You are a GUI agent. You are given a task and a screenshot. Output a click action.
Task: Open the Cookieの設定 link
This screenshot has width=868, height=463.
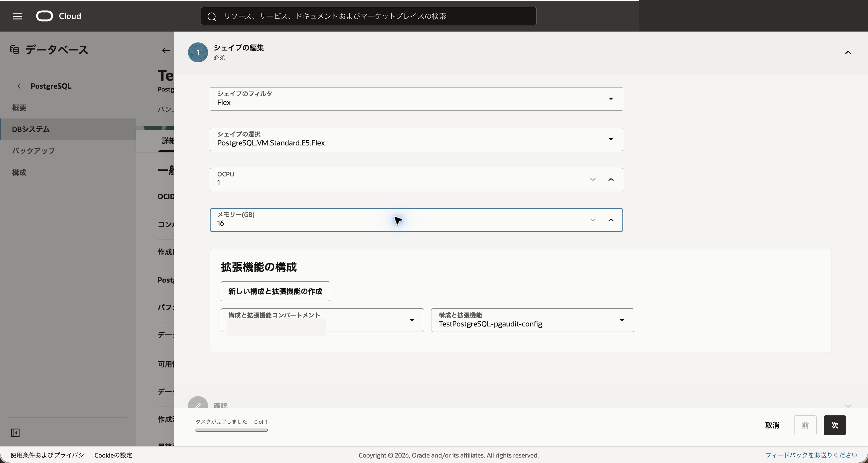113,455
